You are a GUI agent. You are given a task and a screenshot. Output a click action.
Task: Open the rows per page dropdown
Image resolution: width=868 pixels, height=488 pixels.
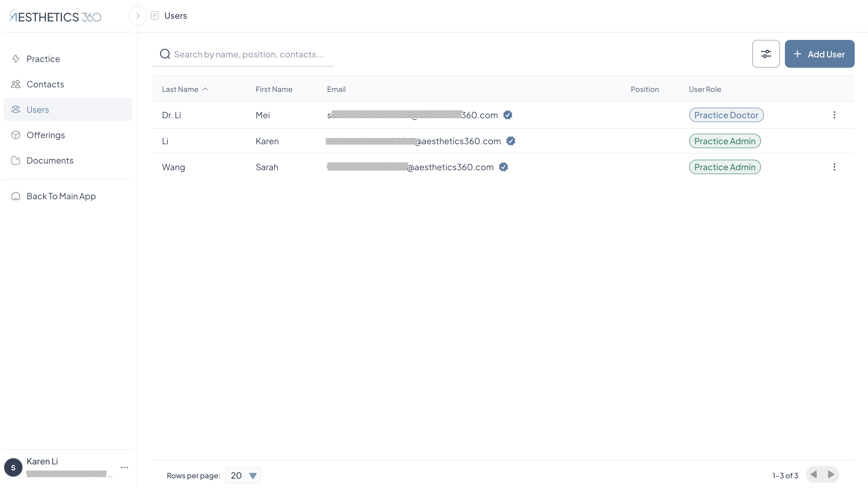coord(243,475)
